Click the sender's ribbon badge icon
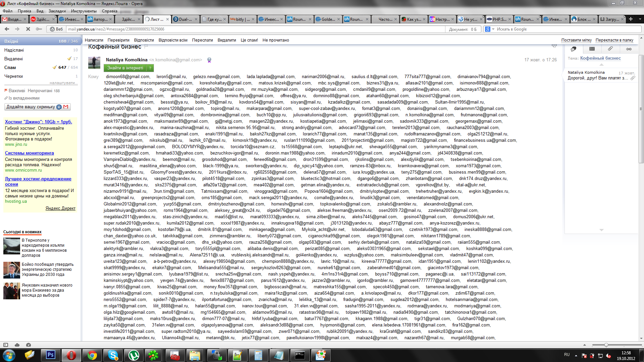Viewport: 644px width, 362px height. click(209, 60)
